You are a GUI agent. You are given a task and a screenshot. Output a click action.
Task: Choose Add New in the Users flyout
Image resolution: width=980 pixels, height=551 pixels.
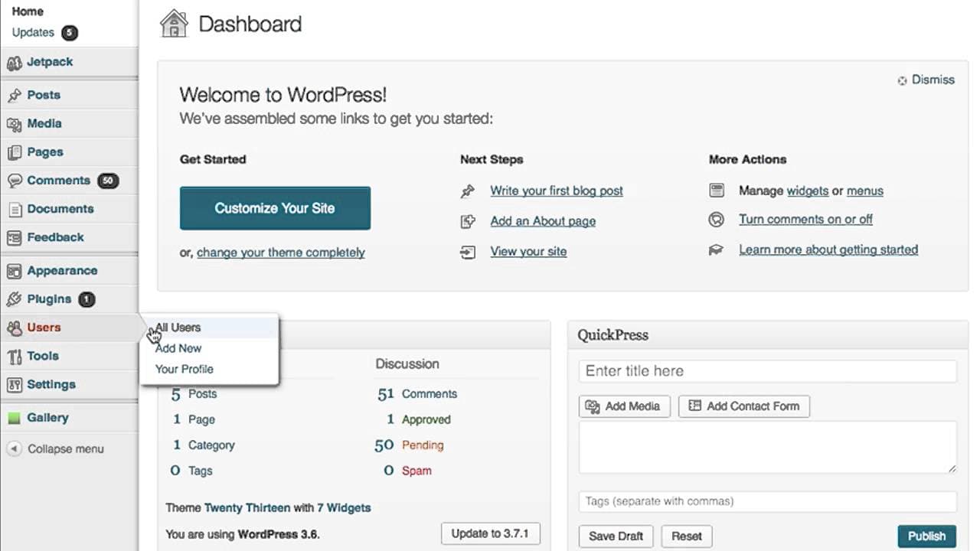[x=178, y=348]
